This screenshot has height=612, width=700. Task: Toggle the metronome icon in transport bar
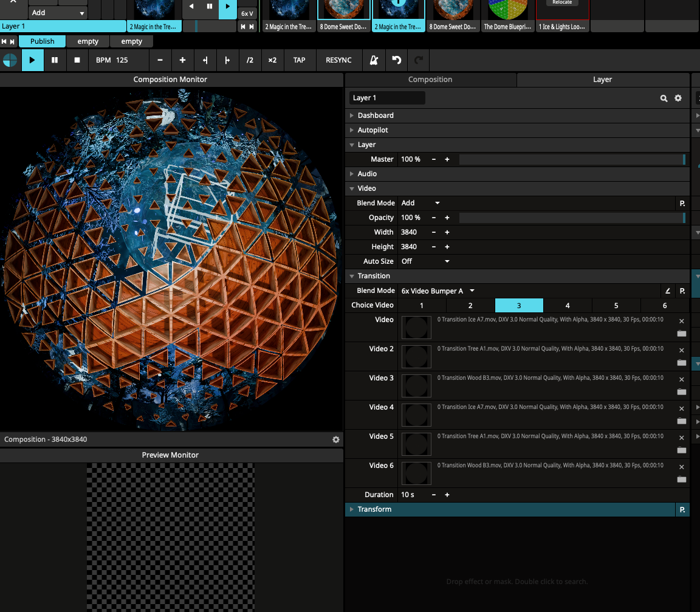[374, 60]
